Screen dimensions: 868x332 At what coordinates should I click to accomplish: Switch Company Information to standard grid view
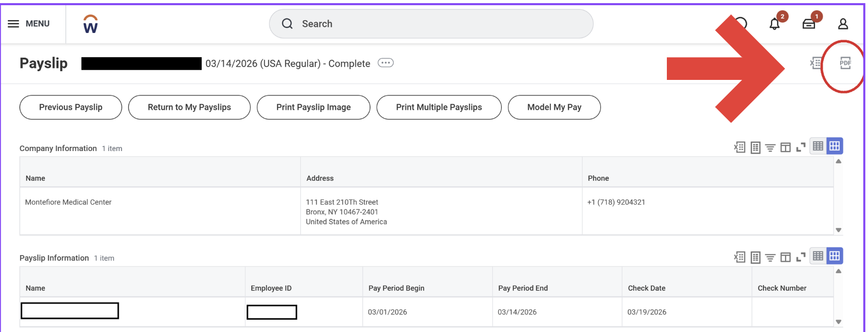coord(834,146)
